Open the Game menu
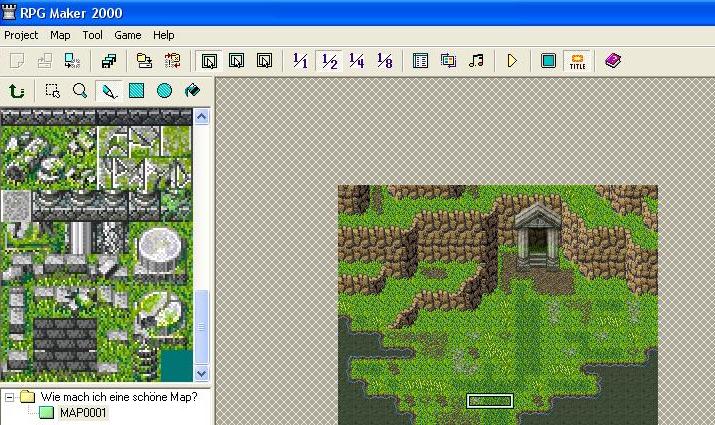Image resolution: width=715 pixels, height=425 pixels. click(x=128, y=35)
